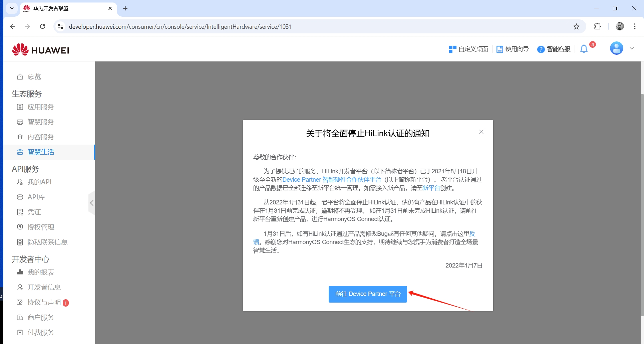Viewport: 644px width, 344px height.
Task: Open Device Partner 智能硬件合作伙伴平台 link
Action: coord(332,180)
